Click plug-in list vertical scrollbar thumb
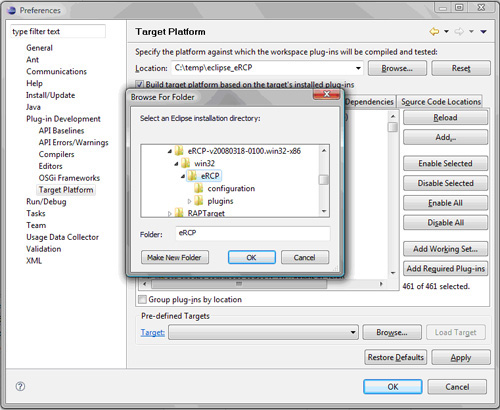The width and height of the screenshot is (500, 410). click(393, 127)
